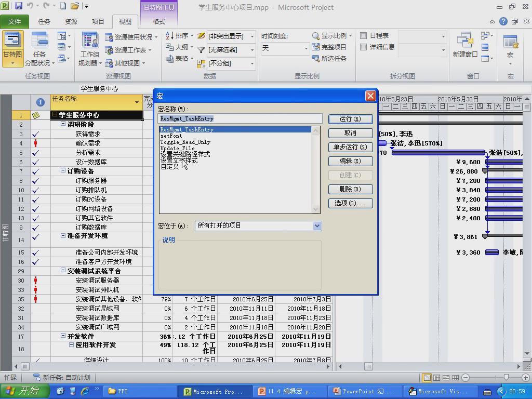The height and width of the screenshot is (399, 532).
Task: Click the highlight filter pencil icon
Action: [x=201, y=36]
